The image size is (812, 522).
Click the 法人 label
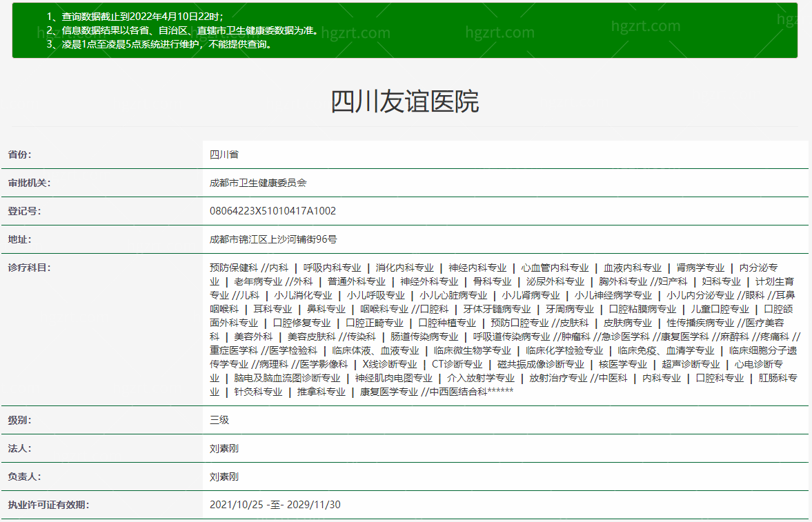pyautogui.click(x=20, y=448)
